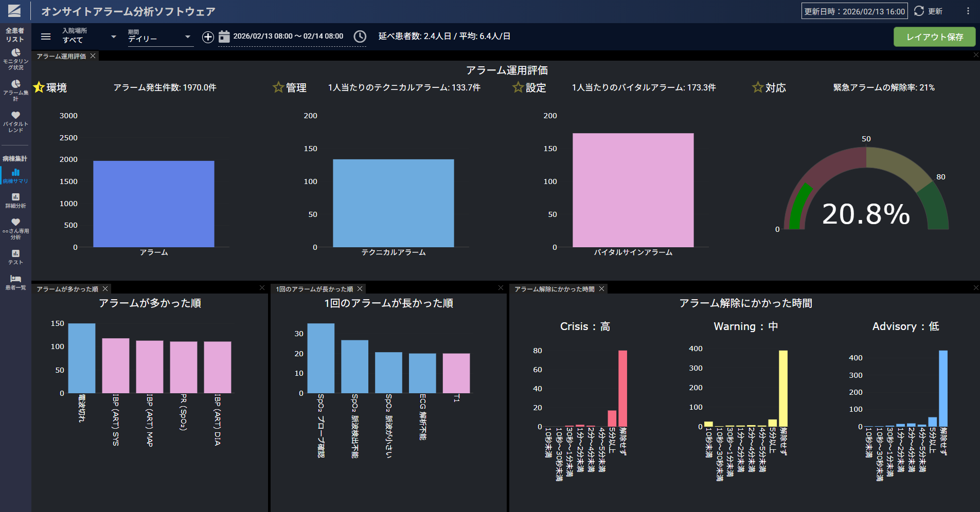
Task: Click the hamburger menu icon
Action: point(46,36)
